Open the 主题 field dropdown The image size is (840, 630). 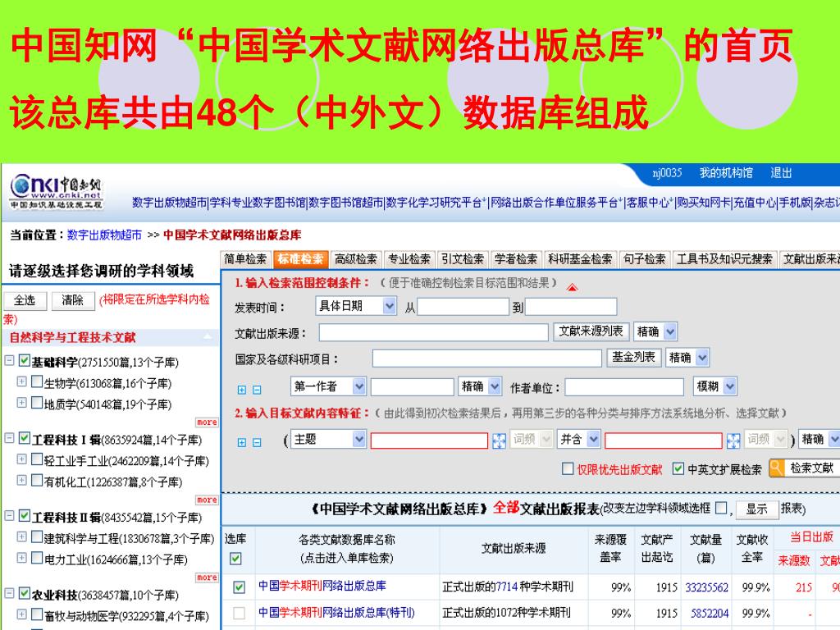[x=328, y=440]
